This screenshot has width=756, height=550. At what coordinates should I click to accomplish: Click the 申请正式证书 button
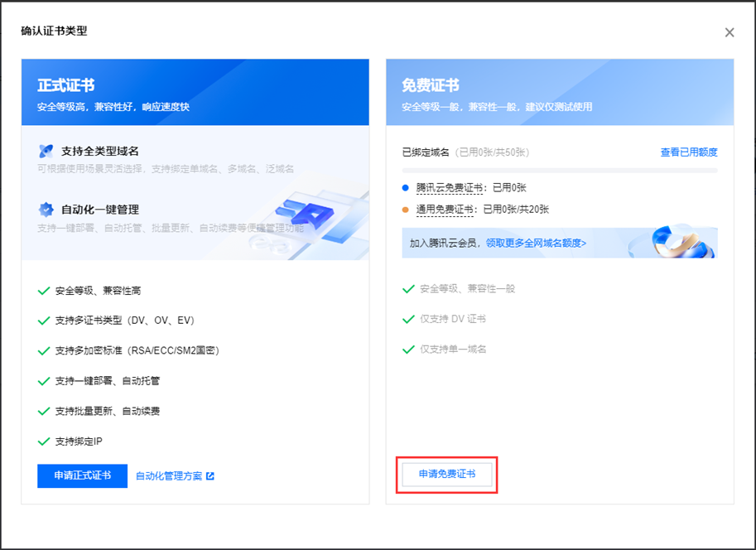point(83,475)
